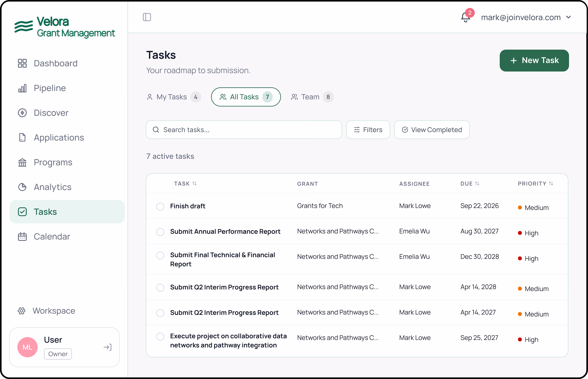Go to Programs
The width and height of the screenshot is (588, 379).
pyautogui.click(x=67, y=162)
